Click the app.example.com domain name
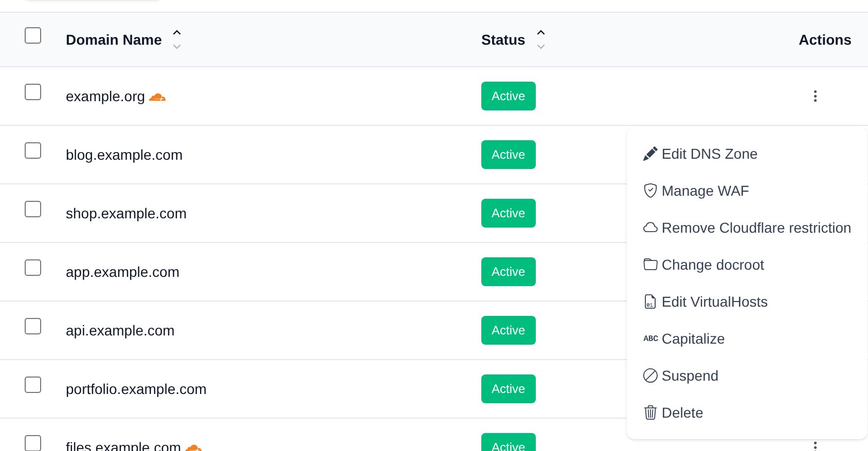Screen dimensions: 868x451 (122, 272)
